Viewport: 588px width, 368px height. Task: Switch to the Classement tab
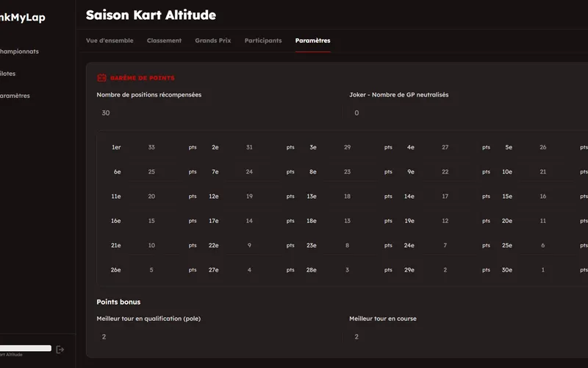pos(164,40)
